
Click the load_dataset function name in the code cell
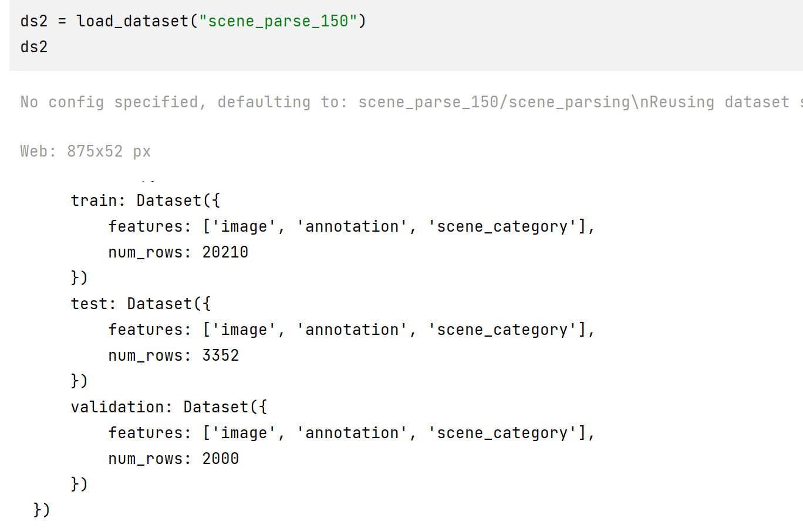[132, 21]
